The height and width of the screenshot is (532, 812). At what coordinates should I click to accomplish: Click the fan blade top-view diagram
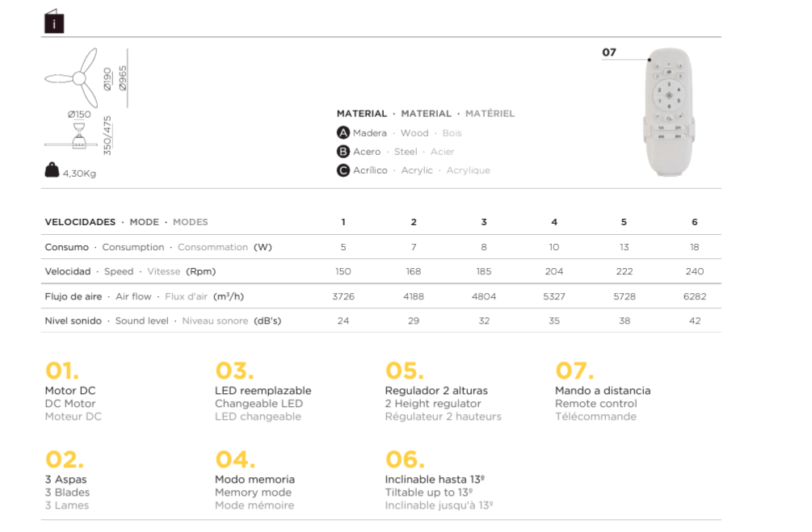[72, 77]
